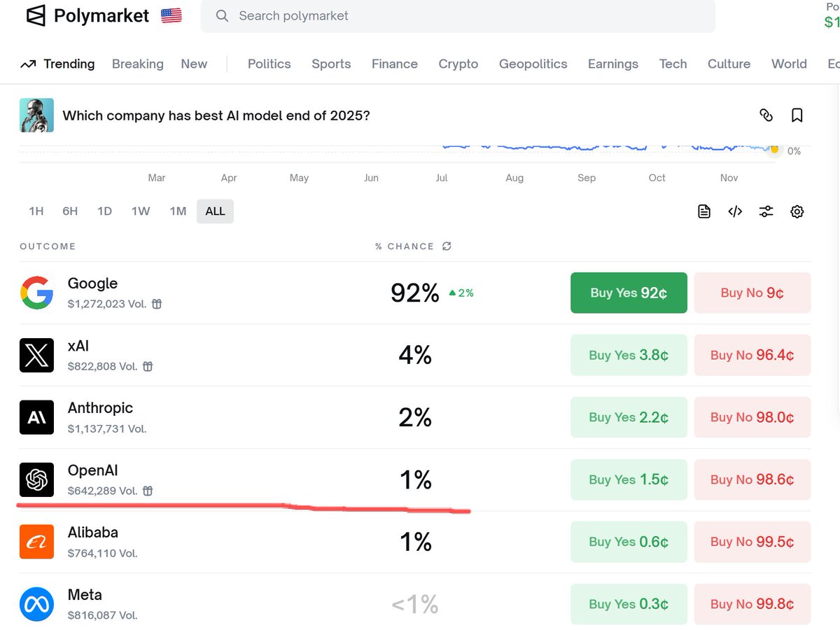This screenshot has width=840, height=630.
Task: Open the chart filter sliders icon
Action: (766, 211)
